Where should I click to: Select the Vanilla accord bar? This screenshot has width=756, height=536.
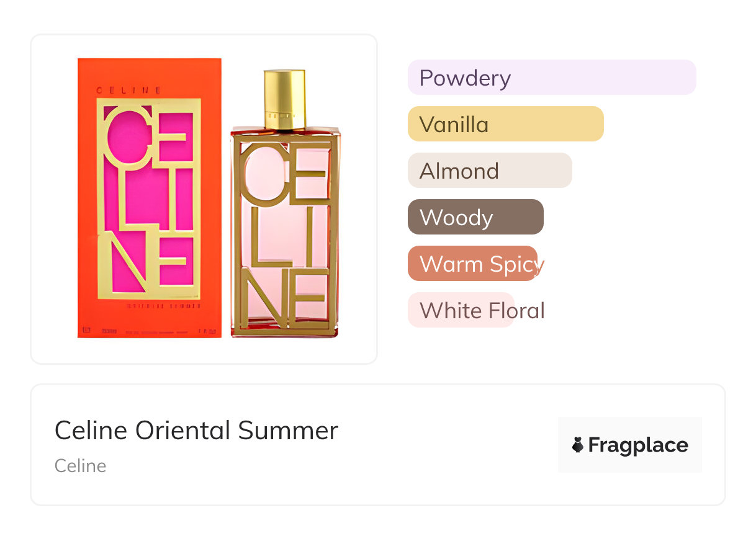pyautogui.click(x=505, y=124)
